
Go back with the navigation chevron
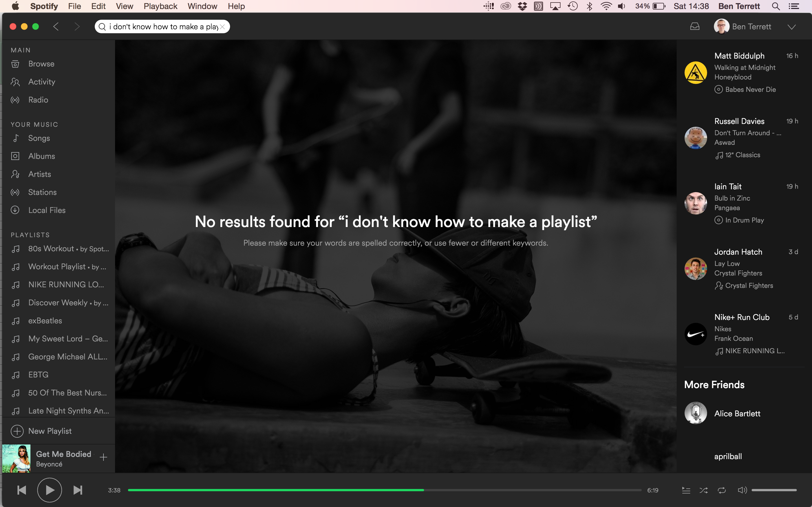(56, 26)
